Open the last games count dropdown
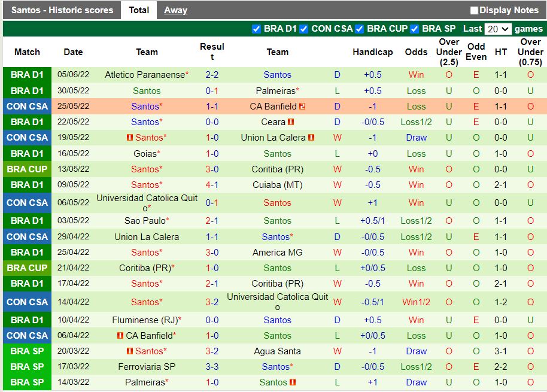Viewport: 547px width, 392px height. [x=497, y=28]
